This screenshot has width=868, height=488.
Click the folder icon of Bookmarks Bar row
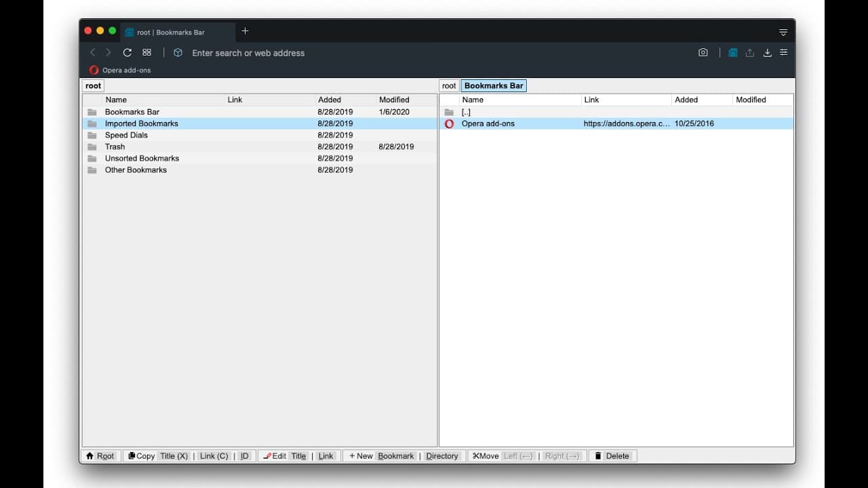pyautogui.click(x=92, y=112)
